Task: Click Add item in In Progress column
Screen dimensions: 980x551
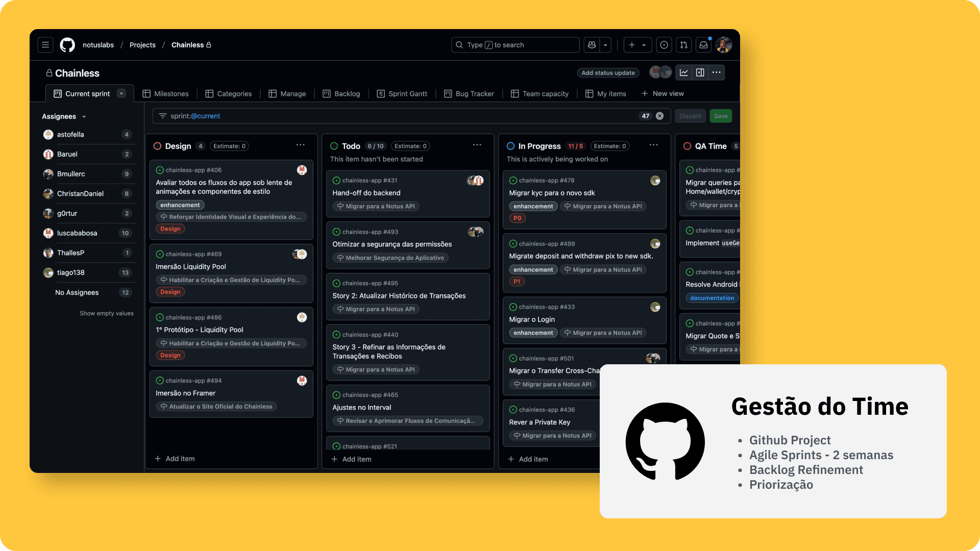Action: 528,459
